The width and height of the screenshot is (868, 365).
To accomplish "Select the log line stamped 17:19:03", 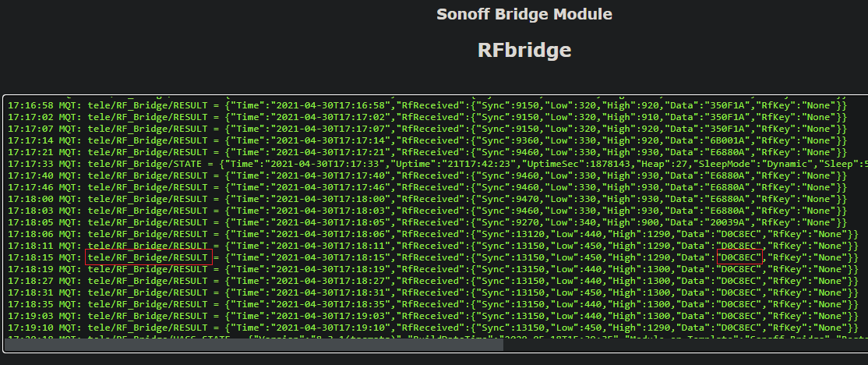I will (433, 316).
